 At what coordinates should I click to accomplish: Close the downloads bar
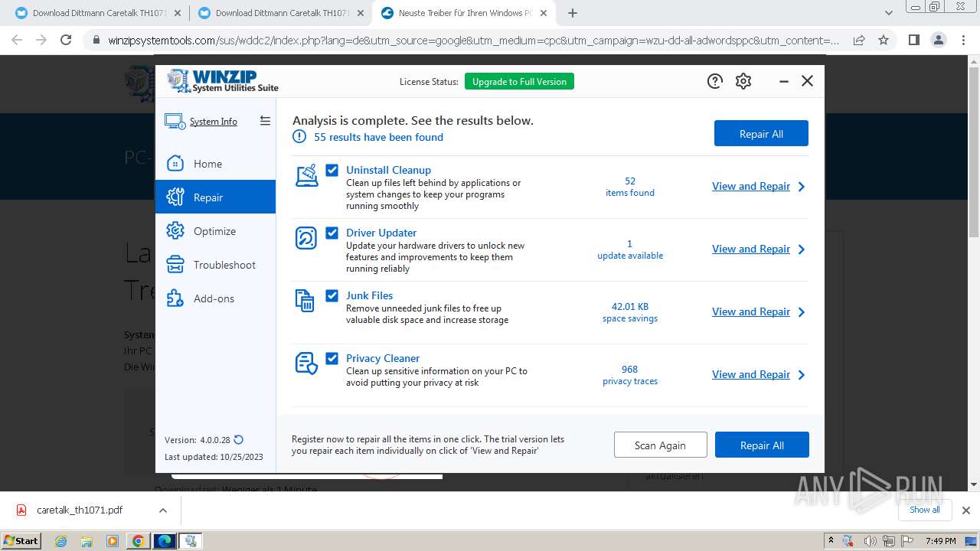(966, 510)
